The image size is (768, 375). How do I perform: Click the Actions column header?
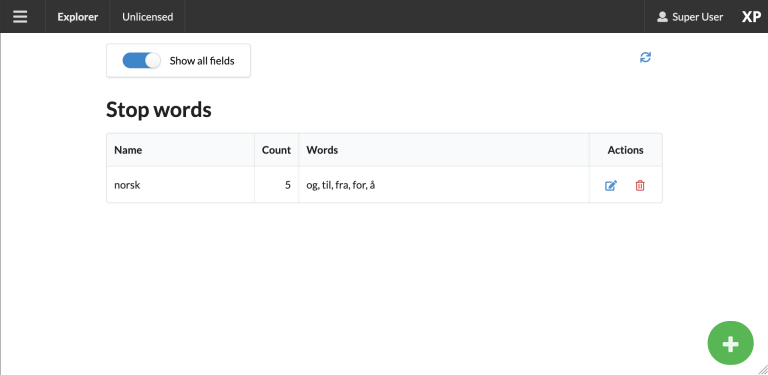[x=625, y=150]
